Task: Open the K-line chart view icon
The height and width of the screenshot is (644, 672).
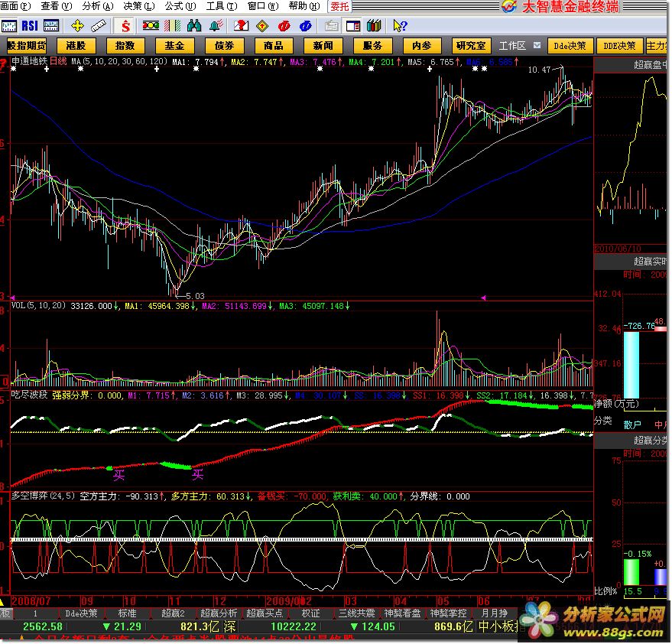Action: [x=9, y=26]
